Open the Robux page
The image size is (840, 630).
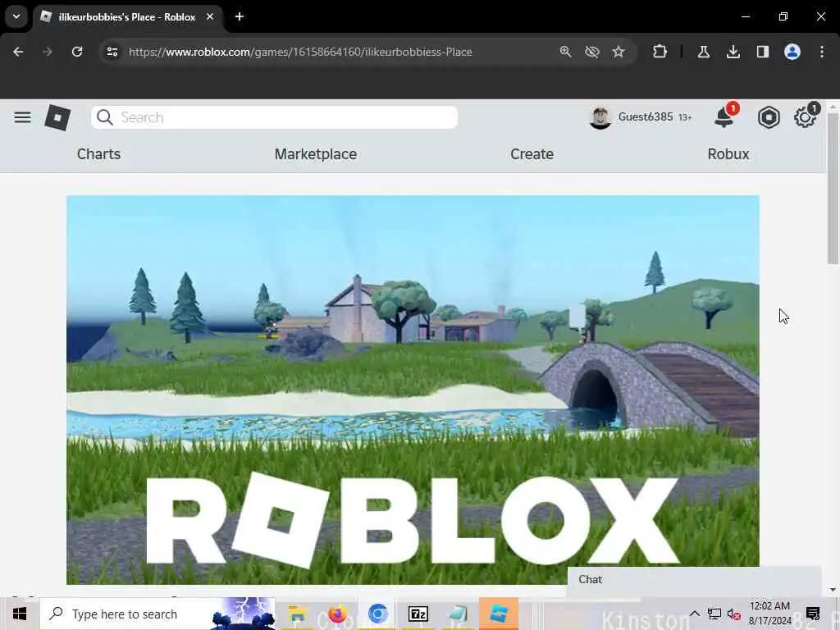point(728,153)
